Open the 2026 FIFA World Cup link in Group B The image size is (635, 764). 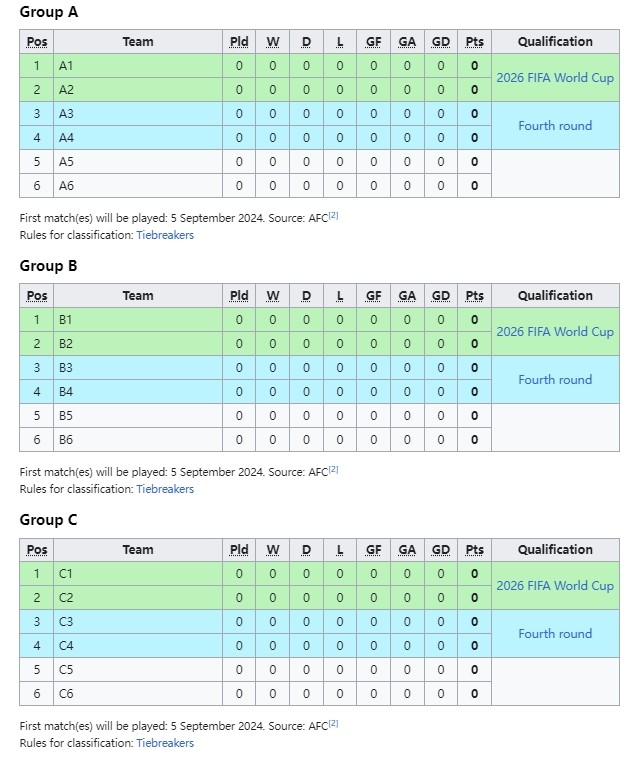[x=555, y=332]
